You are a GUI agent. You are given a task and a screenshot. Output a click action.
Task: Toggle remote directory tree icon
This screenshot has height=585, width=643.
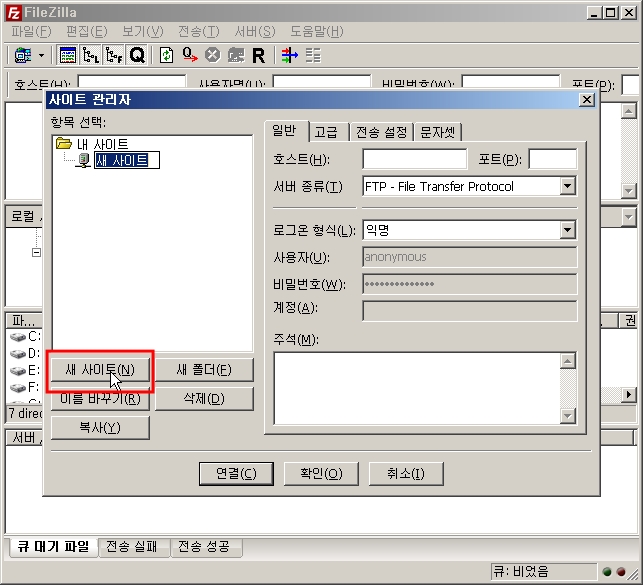[x=114, y=55]
